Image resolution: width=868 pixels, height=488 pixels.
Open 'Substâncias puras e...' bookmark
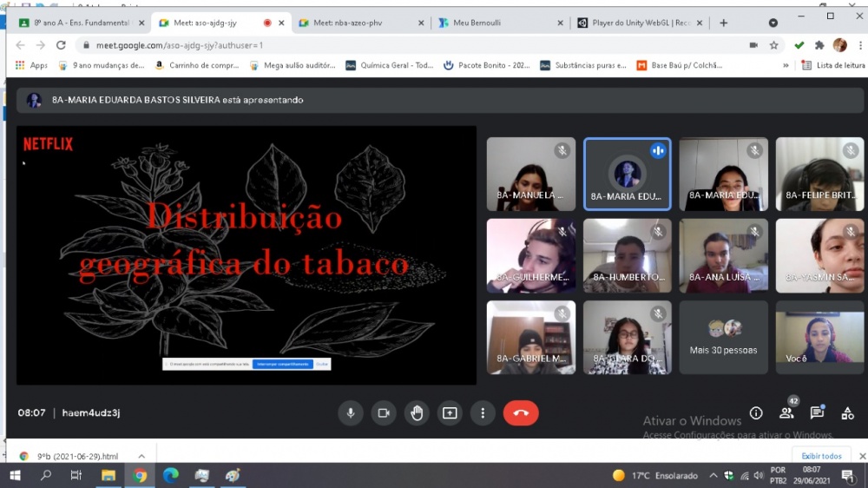[x=584, y=65]
